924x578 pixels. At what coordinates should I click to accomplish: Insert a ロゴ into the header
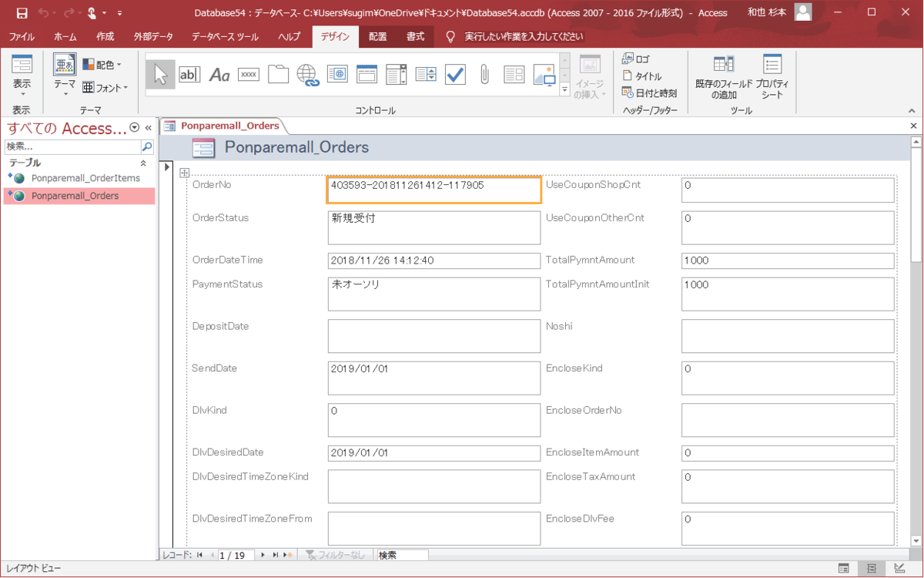[636, 59]
